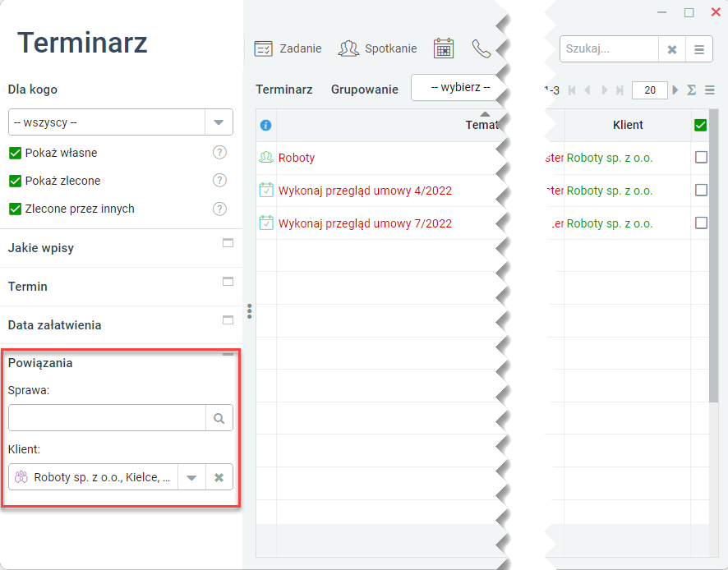The image size is (728, 570).
Task: Click task icon beside przegląd umowy 7/2022
Action: click(x=266, y=223)
